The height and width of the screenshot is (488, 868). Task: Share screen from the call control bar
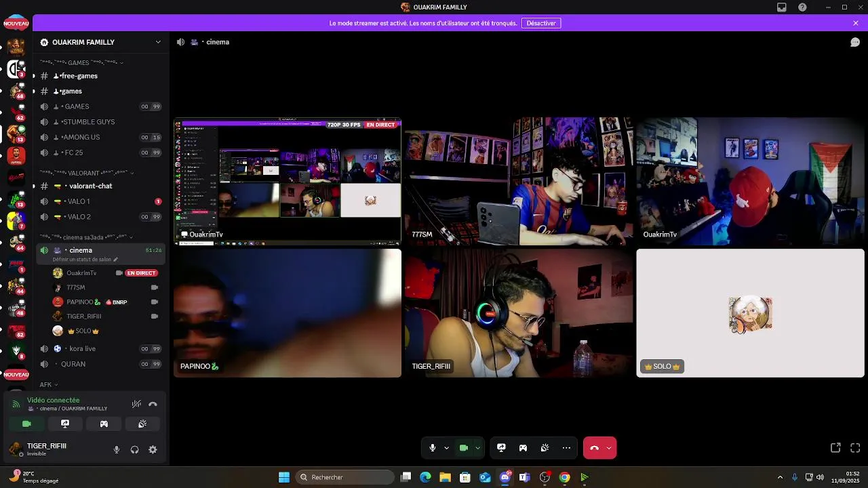[501, 448]
